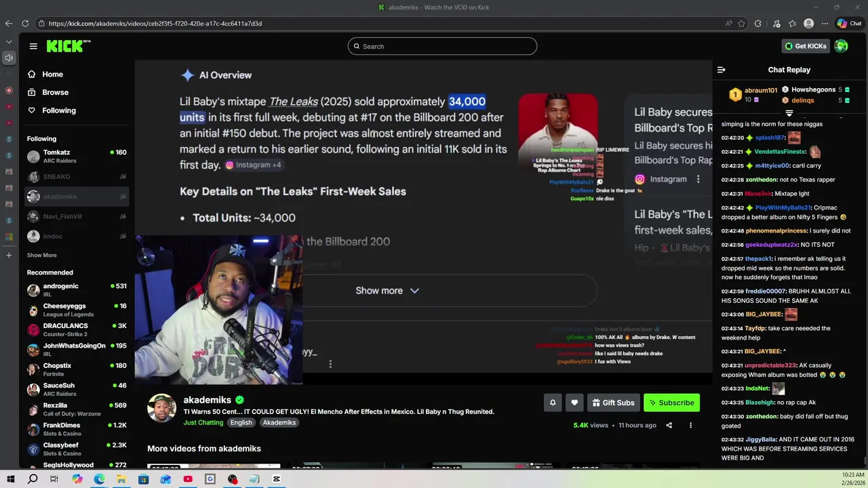Open Rexzilla recommended channel

(x=76, y=409)
